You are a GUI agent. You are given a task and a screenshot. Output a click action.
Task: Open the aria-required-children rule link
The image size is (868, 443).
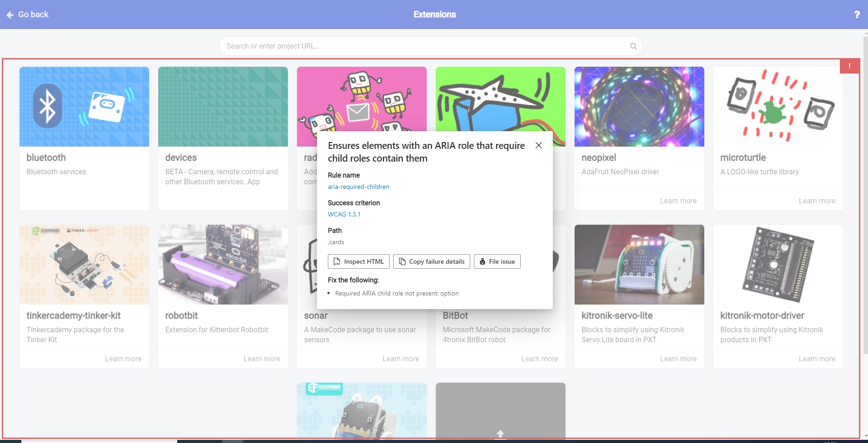click(358, 187)
